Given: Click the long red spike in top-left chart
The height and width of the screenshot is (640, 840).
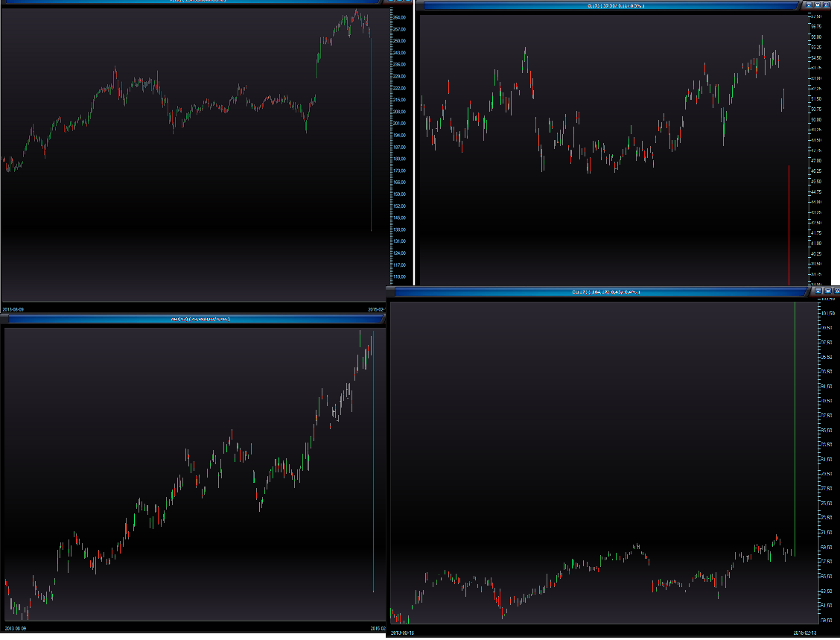Looking at the screenshot, I should pos(371,149).
